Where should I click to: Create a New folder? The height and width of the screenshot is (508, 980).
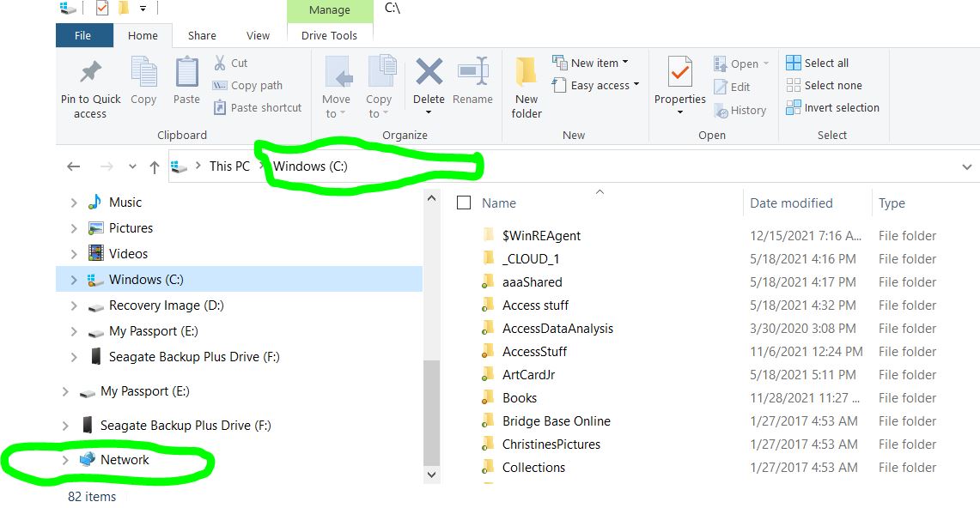pos(527,88)
